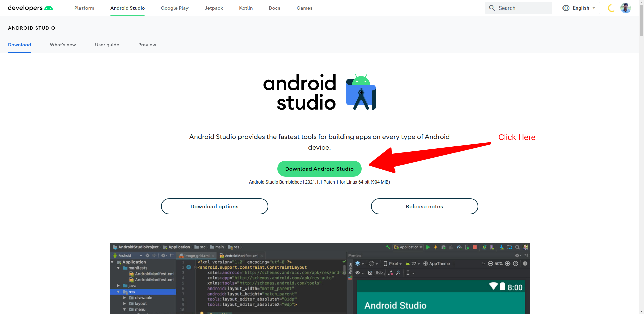This screenshot has width=644, height=314.
Task: Click the Download Android Studio button
Action: (x=319, y=169)
